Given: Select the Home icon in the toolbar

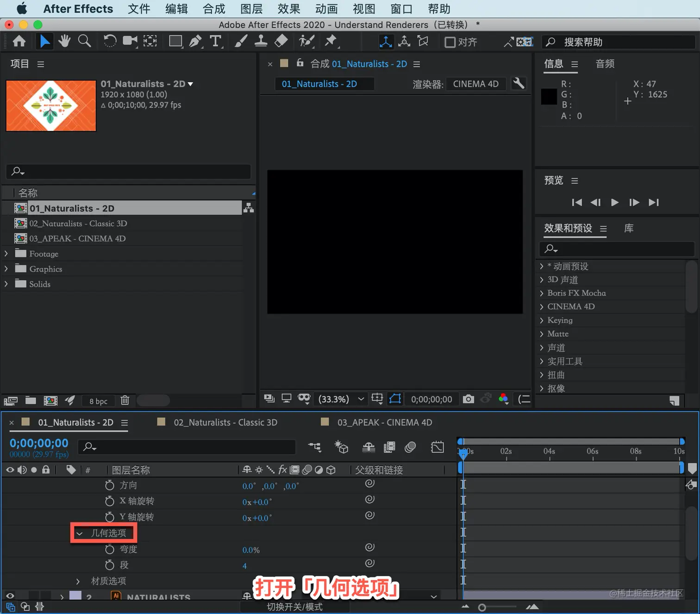Looking at the screenshot, I should (x=19, y=42).
